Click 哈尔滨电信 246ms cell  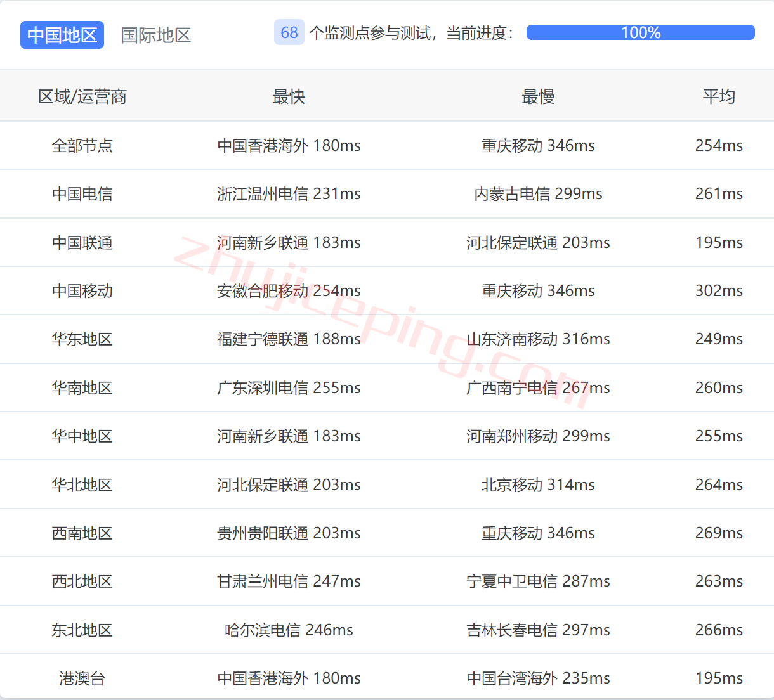[x=289, y=630]
